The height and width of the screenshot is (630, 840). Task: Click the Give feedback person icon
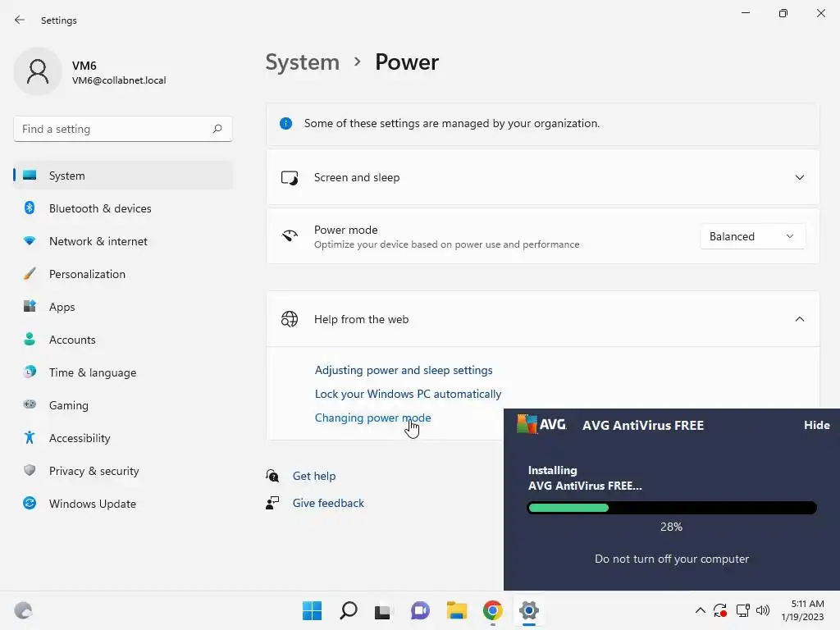coord(272,503)
